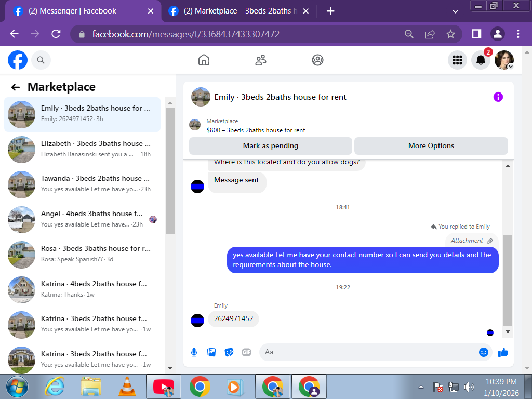Open the zoom magnifier icon in address bar
Image resolution: width=532 pixels, height=399 pixels.
click(409, 34)
